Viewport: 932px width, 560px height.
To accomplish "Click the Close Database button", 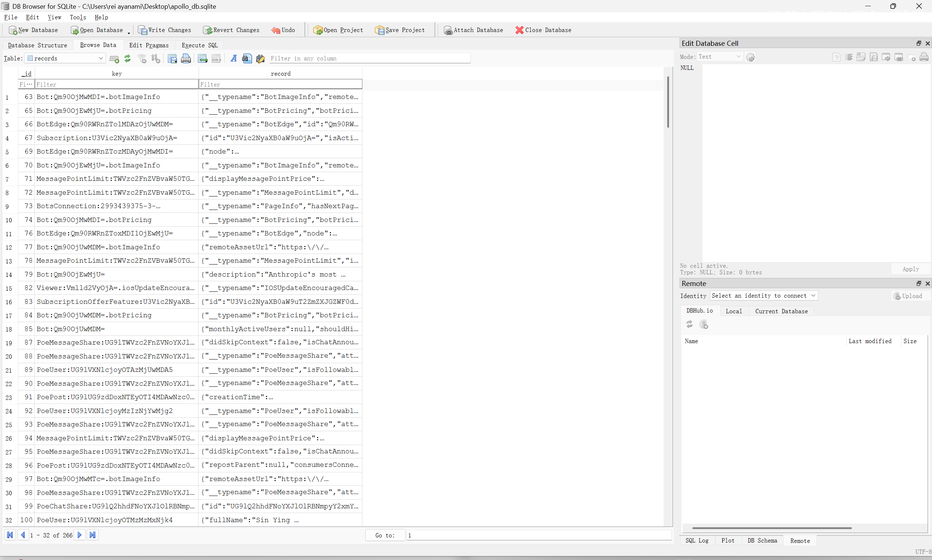I will pyautogui.click(x=543, y=30).
